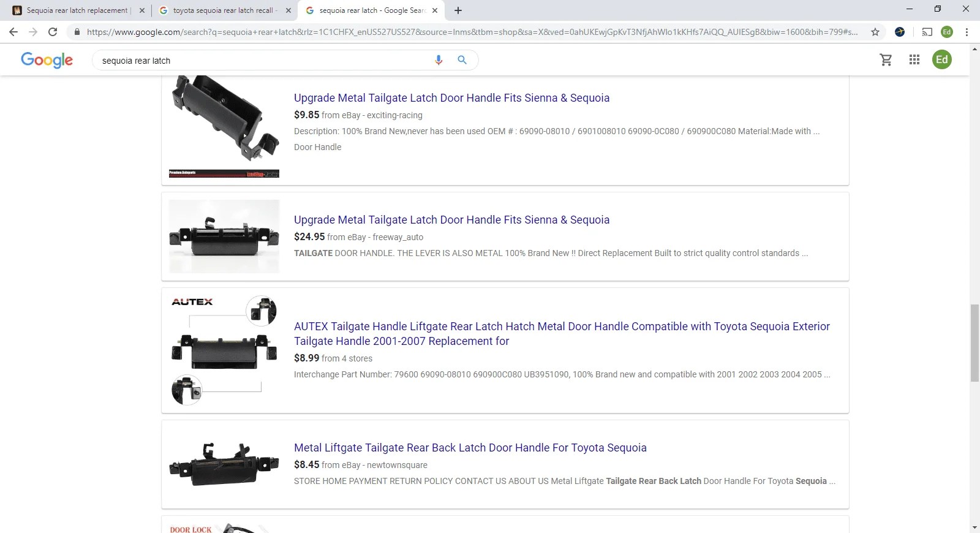This screenshot has width=980, height=533.
Task: Click the browser forward arrow
Action: [33, 32]
